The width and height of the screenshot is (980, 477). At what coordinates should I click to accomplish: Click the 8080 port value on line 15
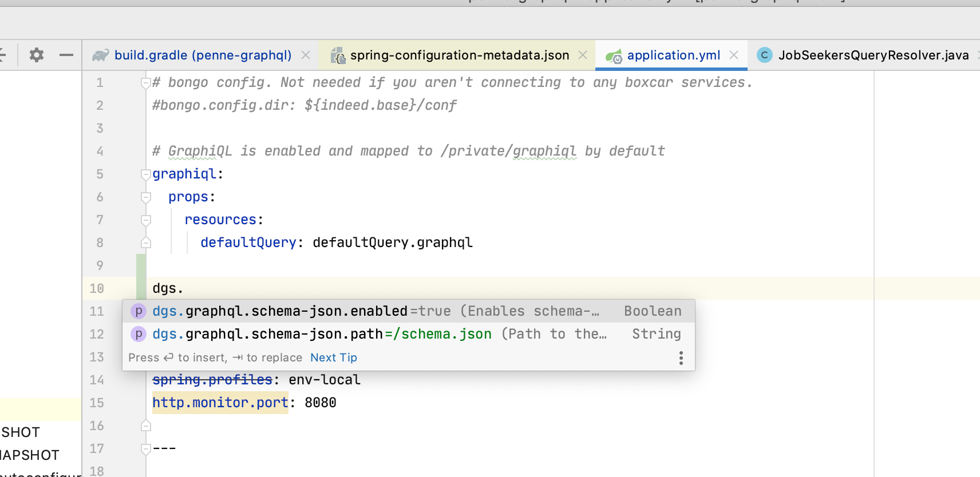(x=321, y=403)
